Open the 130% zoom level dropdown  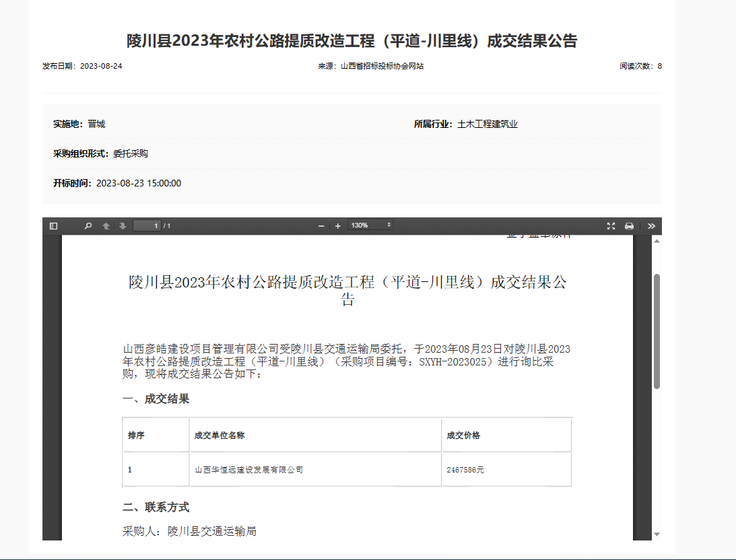click(370, 225)
